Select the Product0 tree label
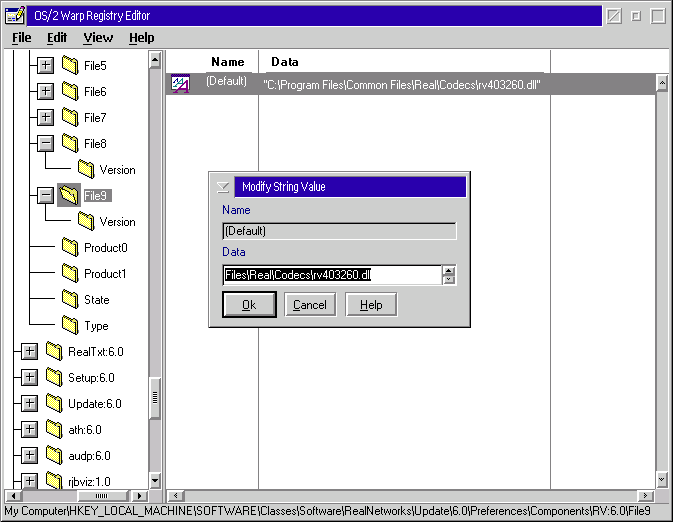673x522 pixels. click(106, 248)
